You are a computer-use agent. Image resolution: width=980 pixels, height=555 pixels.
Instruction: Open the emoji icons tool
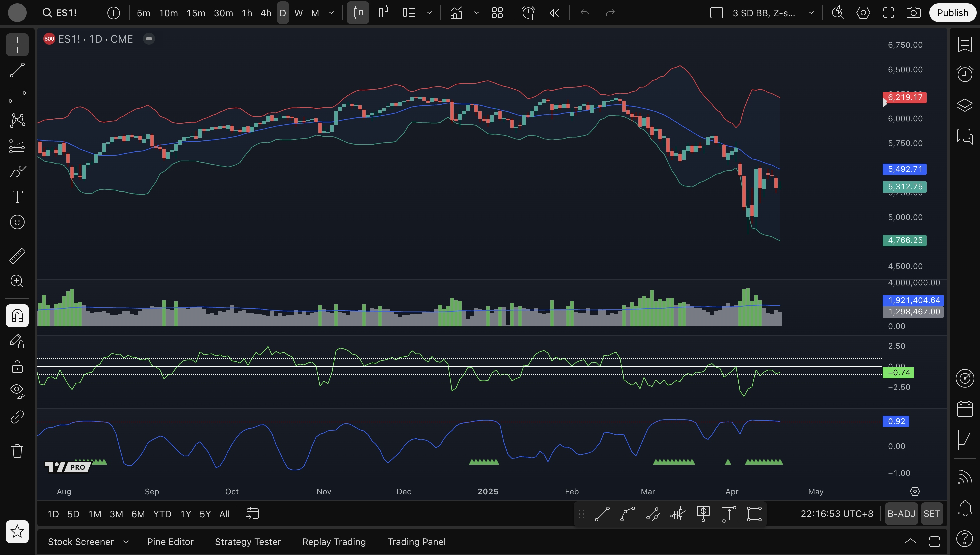pos(17,222)
